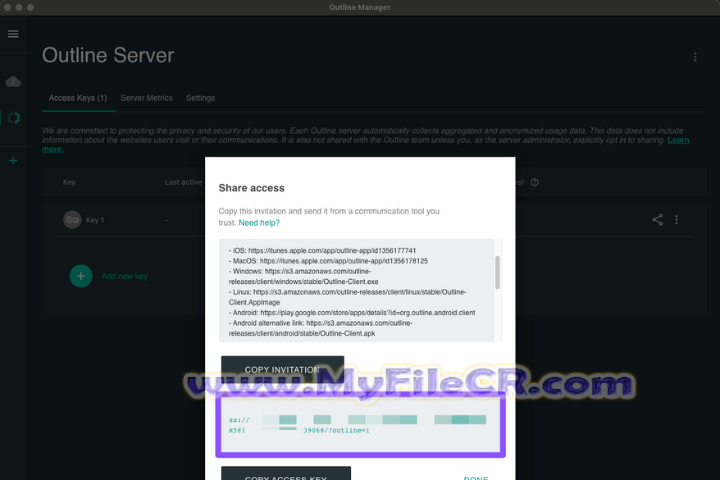Click the MacOS itunes link line

click(x=328, y=261)
